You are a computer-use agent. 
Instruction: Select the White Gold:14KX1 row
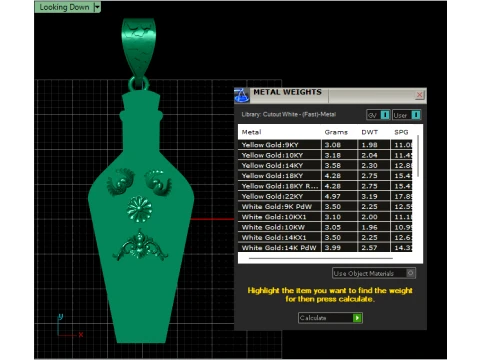[325, 238]
